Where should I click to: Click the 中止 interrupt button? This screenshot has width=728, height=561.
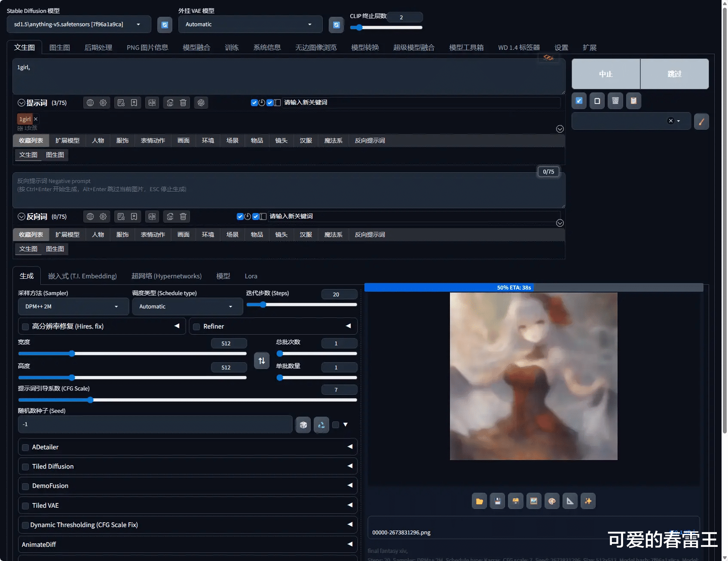click(x=606, y=74)
